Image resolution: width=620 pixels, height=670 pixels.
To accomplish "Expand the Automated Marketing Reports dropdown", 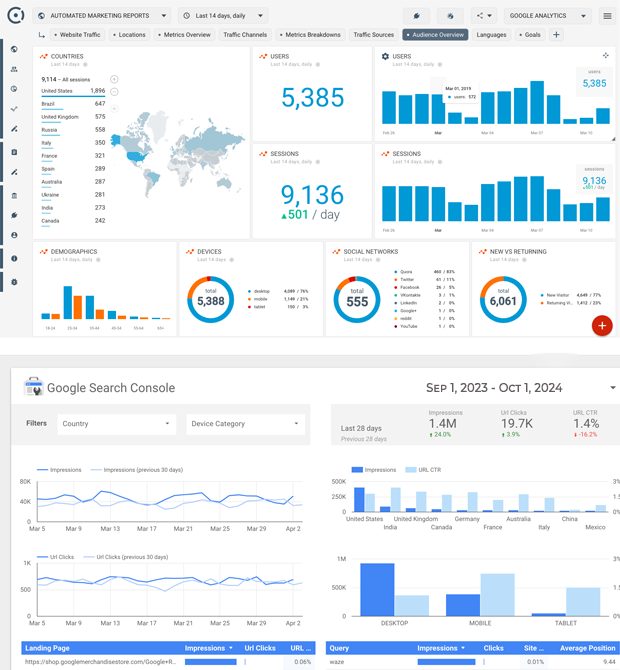I will coord(100,16).
